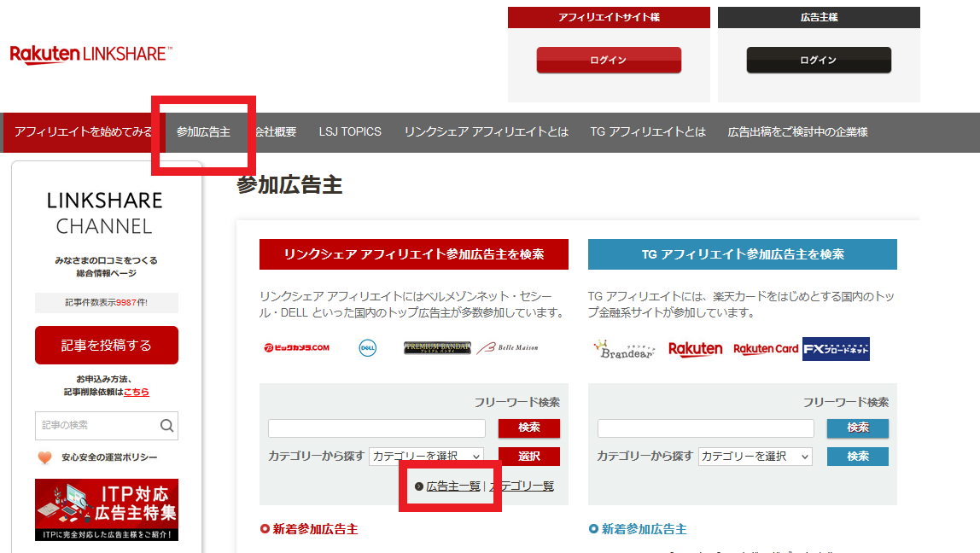The width and height of the screenshot is (980, 553).
Task: Click the ITP対応 広告主特集 banner
Action: pos(107,509)
